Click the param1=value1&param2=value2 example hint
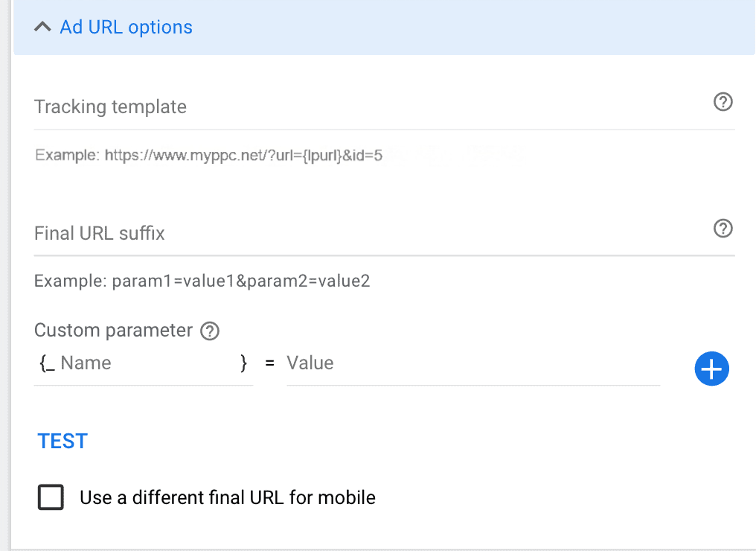 [x=202, y=281]
